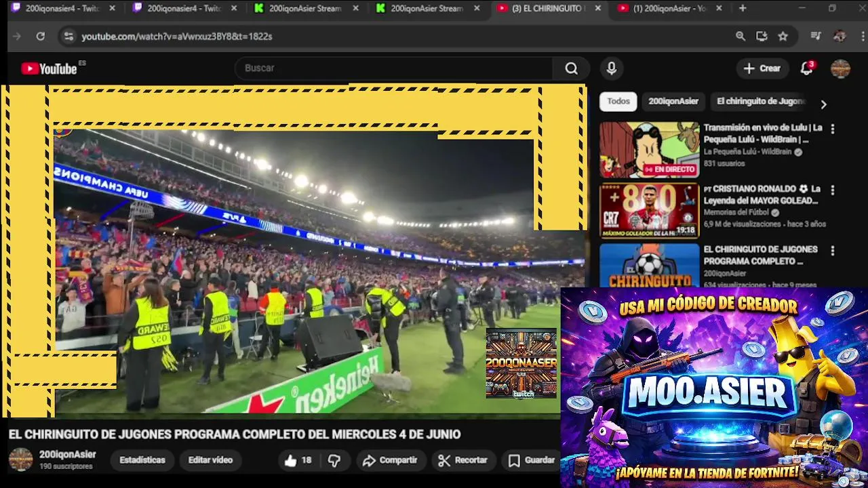The height and width of the screenshot is (488, 868).
Task: Click the main video player
Action: [x=294, y=251]
